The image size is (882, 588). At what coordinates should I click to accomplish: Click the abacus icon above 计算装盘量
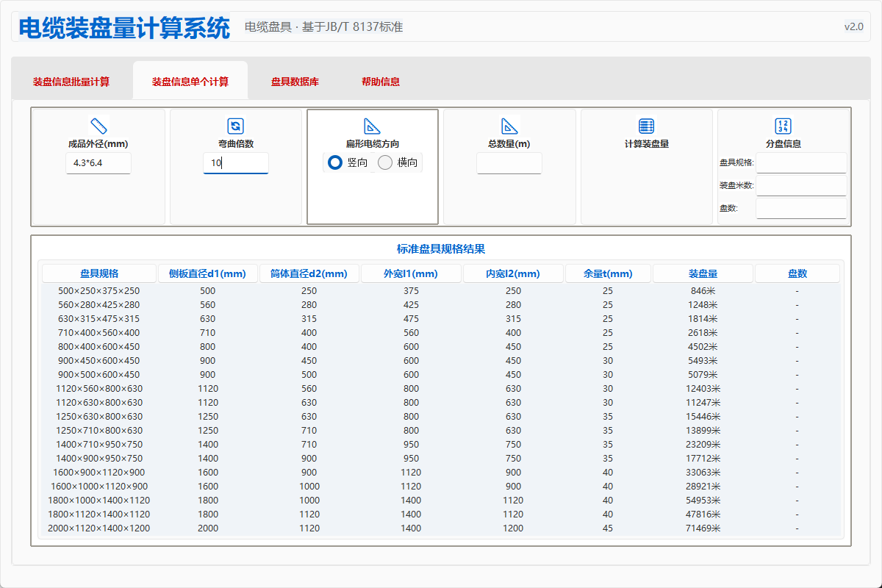click(x=647, y=126)
